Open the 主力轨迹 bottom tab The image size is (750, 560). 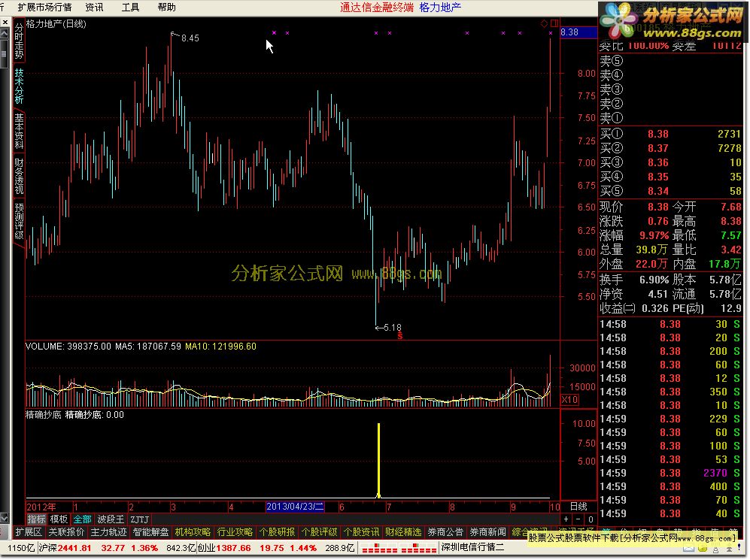click(x=108, y=531)
